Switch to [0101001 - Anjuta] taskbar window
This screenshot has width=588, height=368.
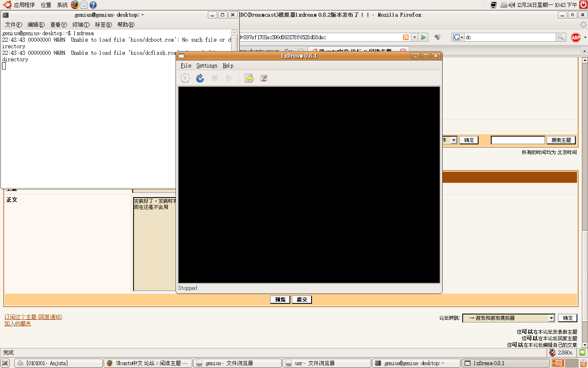(58, 363)
